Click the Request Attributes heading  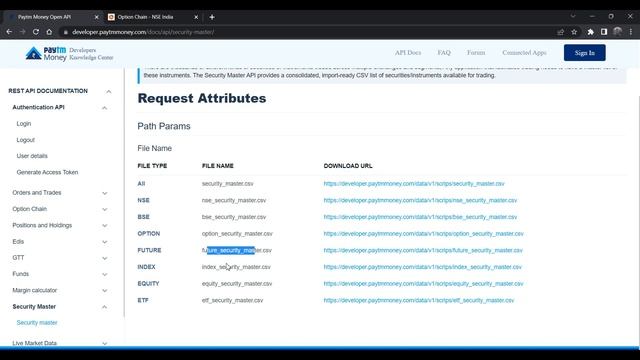point(202,98)
